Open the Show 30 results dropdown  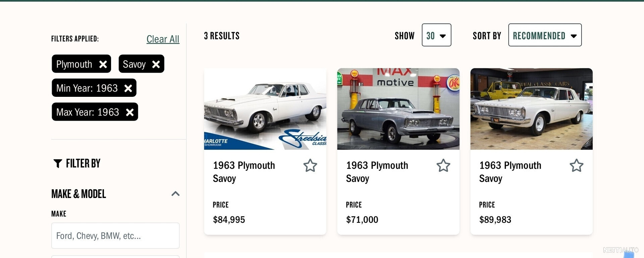pos(436,35)
